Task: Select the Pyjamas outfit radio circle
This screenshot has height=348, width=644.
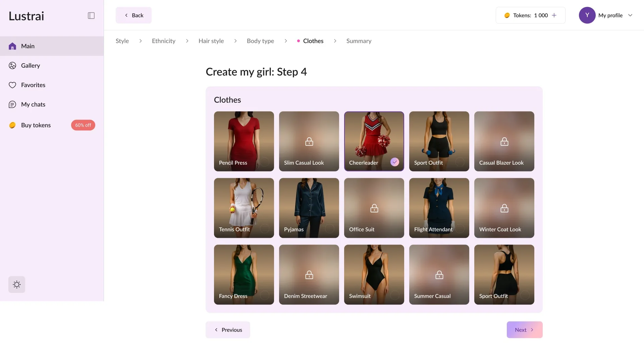Action: 330,229
